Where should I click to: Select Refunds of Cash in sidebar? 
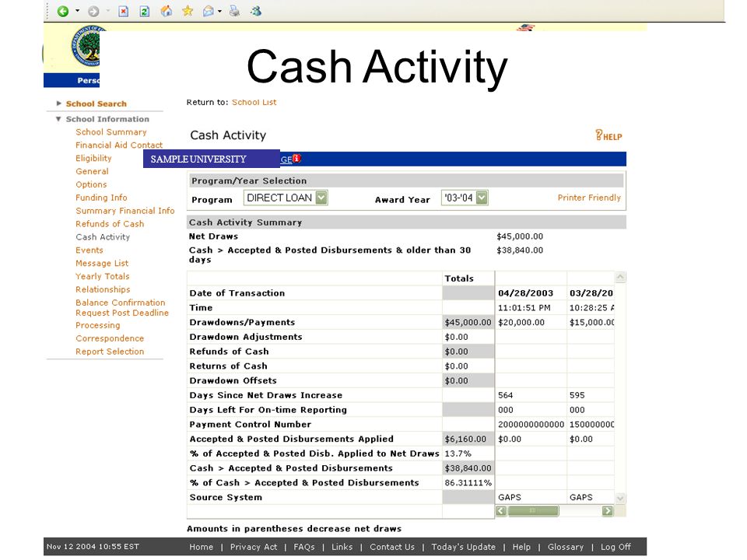pyautogui.click(x=110, y=224)
